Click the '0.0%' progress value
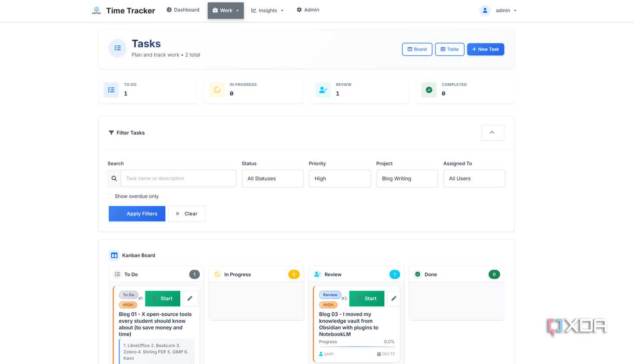 [389, 342]
